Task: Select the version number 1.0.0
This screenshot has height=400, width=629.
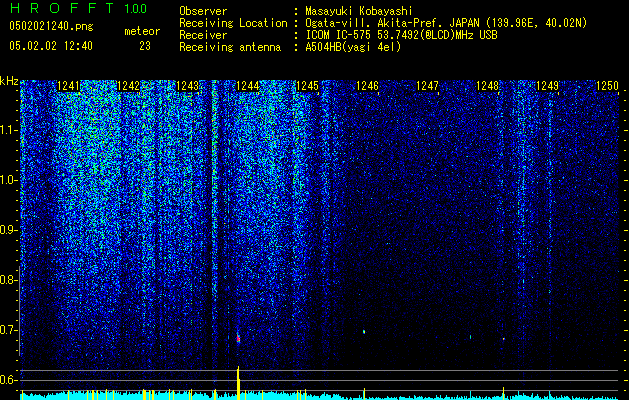Action: click(x=135, y=8)
